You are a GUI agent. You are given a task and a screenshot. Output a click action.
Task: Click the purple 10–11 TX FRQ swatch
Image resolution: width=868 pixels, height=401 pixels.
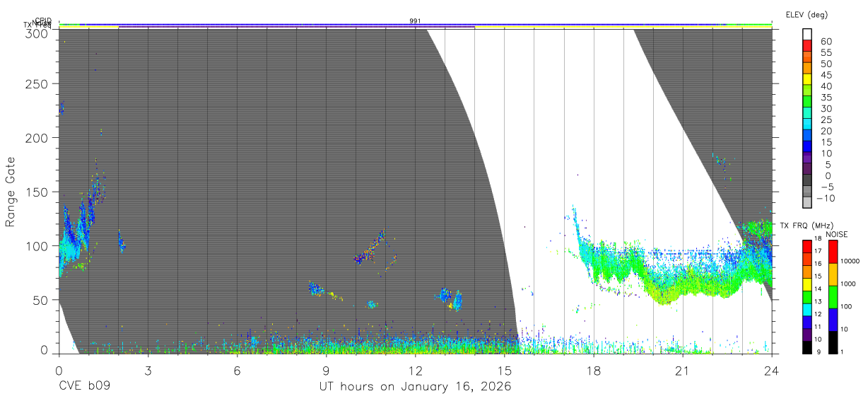coord(807,335)
